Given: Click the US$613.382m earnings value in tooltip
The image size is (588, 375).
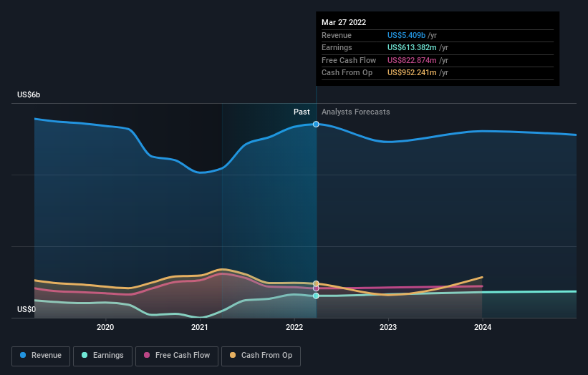Looking at the screenshot, I should (x=412, y=47).
